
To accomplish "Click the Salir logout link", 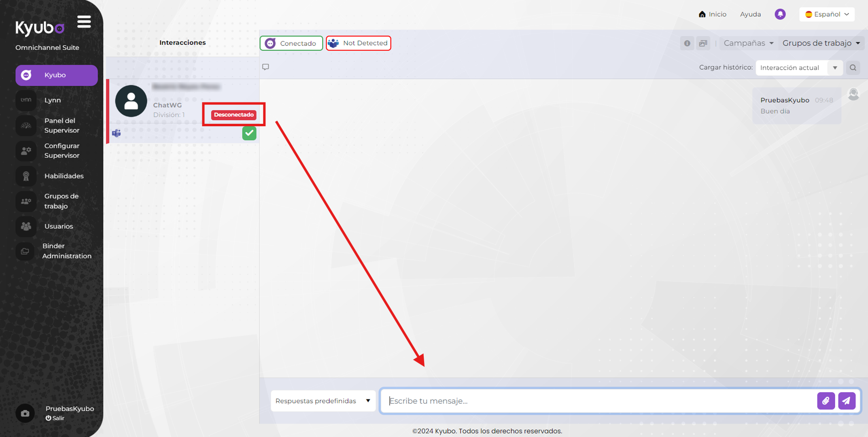I will [55, 418].
